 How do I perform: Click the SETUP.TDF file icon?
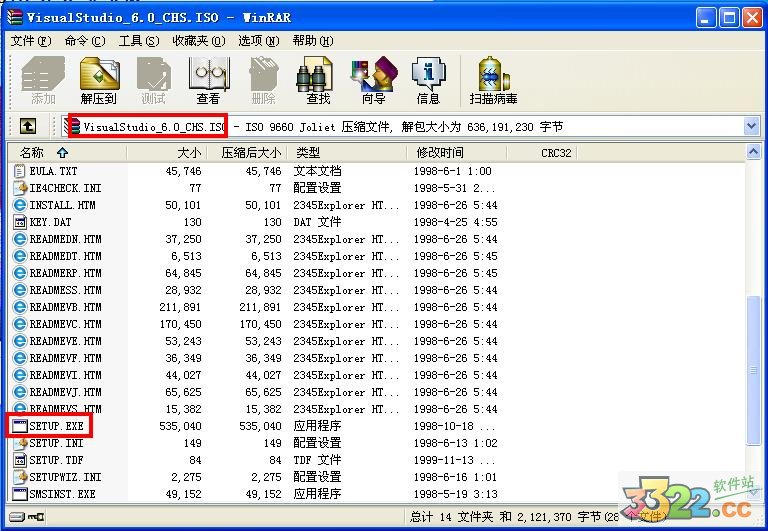point(20,460)
